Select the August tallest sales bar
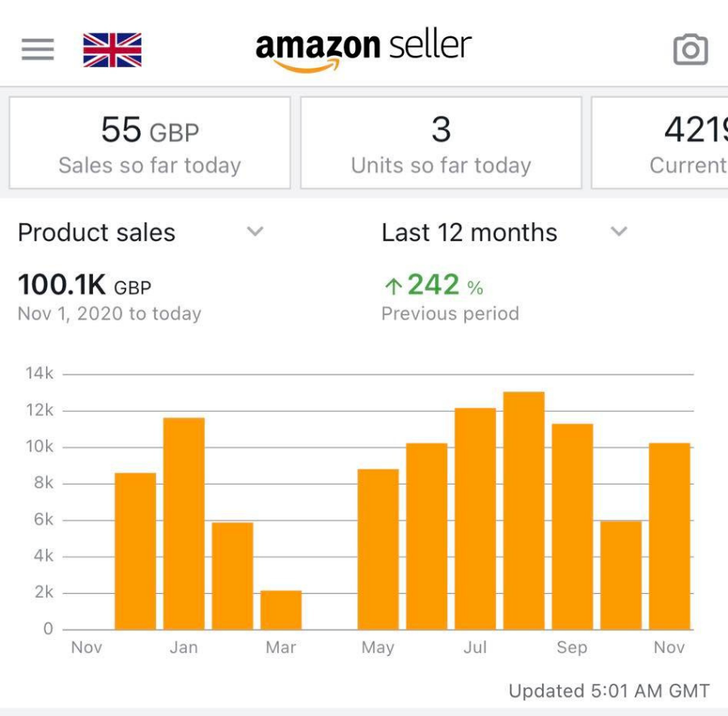 coord(523,511)
